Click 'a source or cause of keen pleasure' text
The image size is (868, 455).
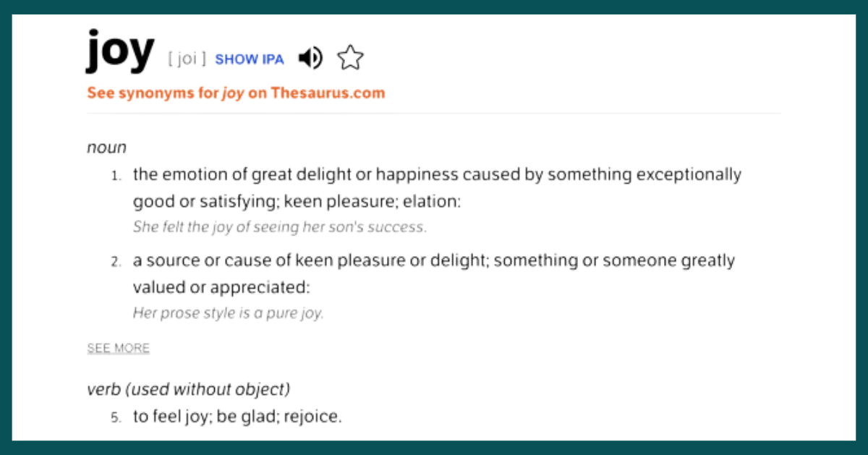point(270,260)
